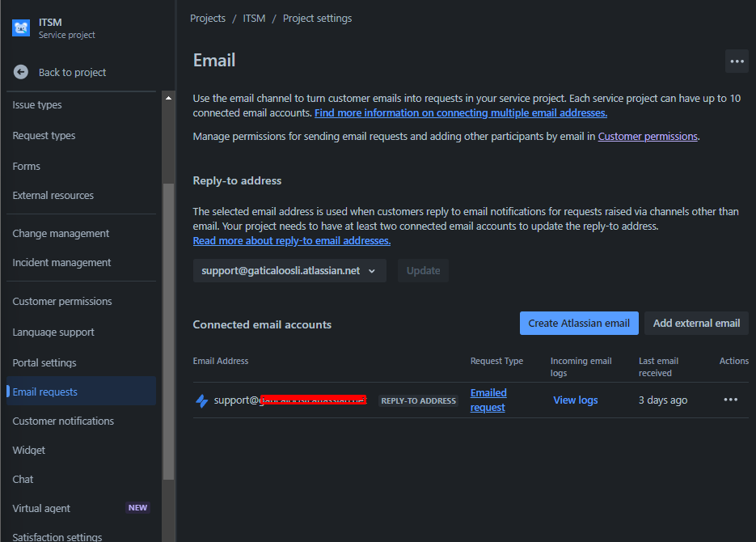Image resolution: width=756 pixels, height=542 pixels.
Task: Open link about connecting multiple email addresses
Action: tap(460, 112)
